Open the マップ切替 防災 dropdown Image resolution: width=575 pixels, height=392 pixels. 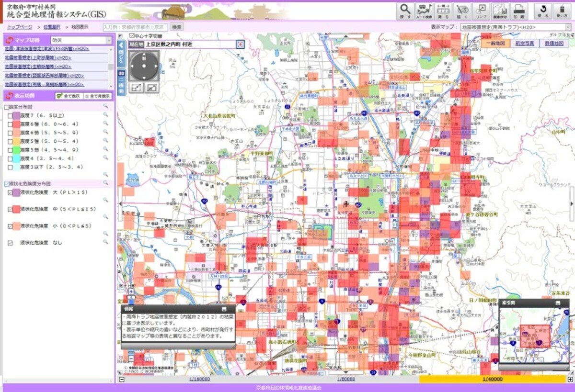tap(81, 41)
